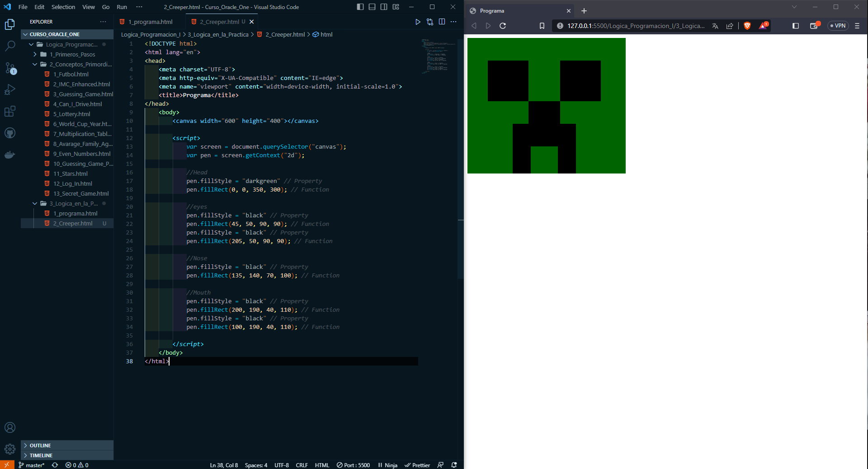The height and width of the screenshot is (469, 868).
Task: Click the code minimap preview
Action: pos(438,56)
